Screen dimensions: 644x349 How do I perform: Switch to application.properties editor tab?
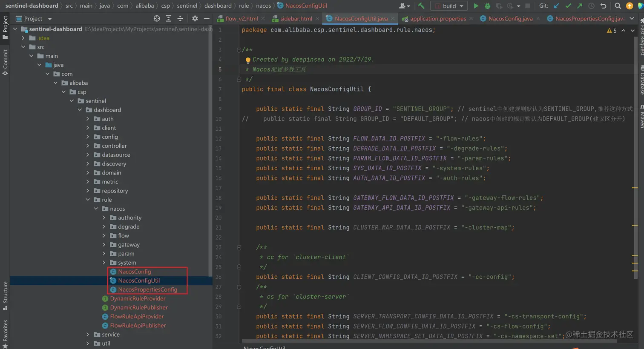point(438,18)
